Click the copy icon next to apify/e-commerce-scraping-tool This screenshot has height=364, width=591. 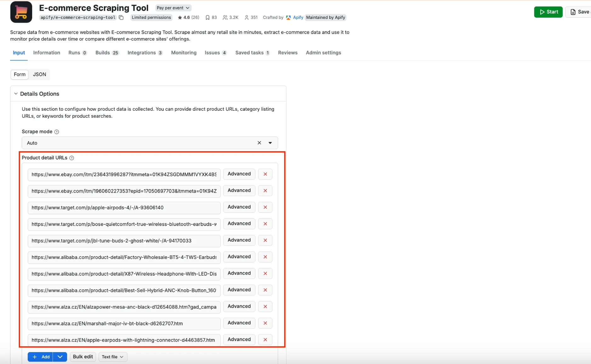pyautogui.click(x=121, y=17)
